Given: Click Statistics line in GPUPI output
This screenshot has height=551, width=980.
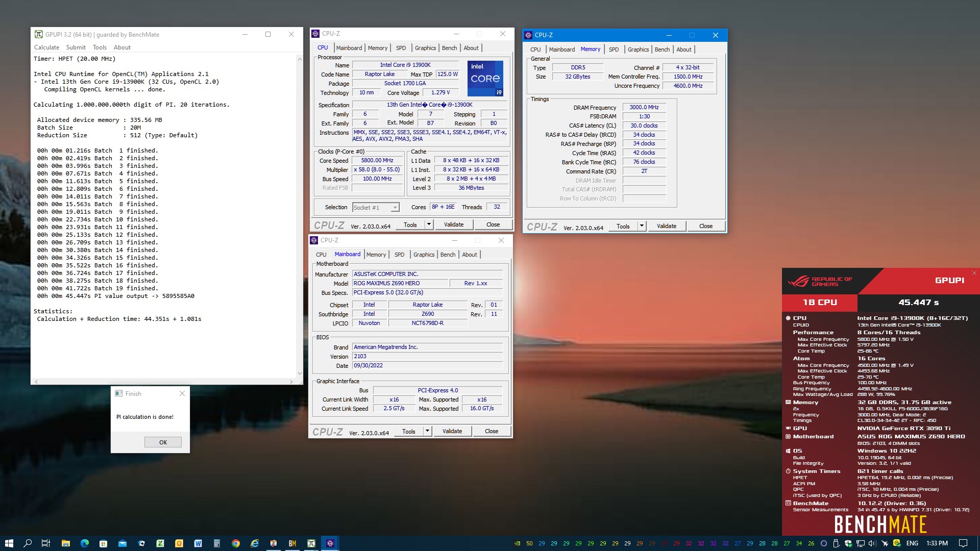Looking at the screenshot, I should click(53, 311).
